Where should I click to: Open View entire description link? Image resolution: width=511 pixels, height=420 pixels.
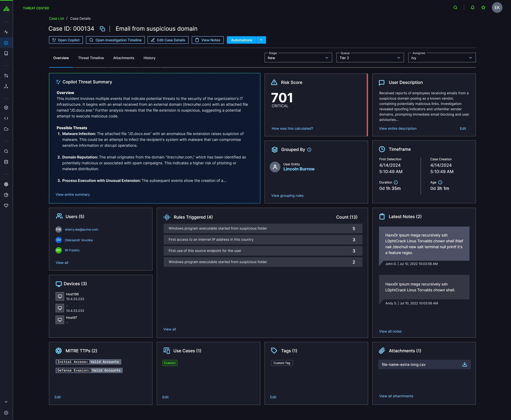coord(398,128)
